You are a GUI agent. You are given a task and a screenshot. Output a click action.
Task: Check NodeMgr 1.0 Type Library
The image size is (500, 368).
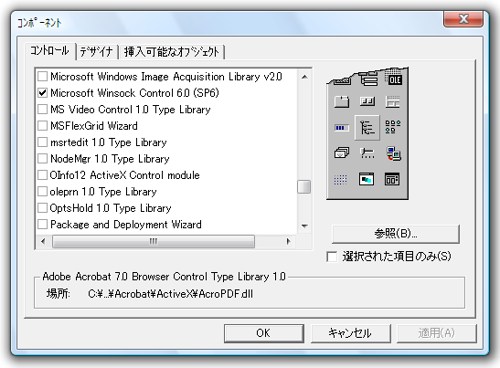(43, 158)
